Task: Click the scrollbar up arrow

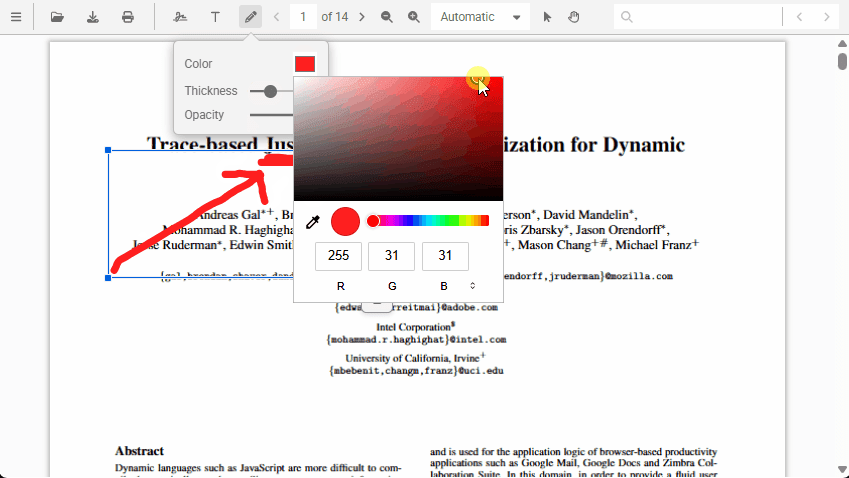Action: pyautogui.click(x=842, y=43)
